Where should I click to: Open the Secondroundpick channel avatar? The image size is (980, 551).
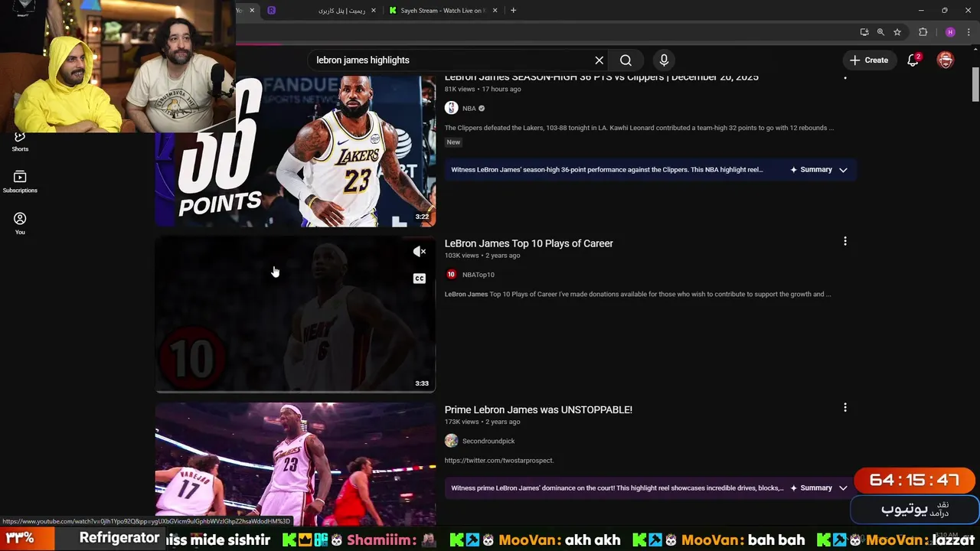[x=451, y=441]
